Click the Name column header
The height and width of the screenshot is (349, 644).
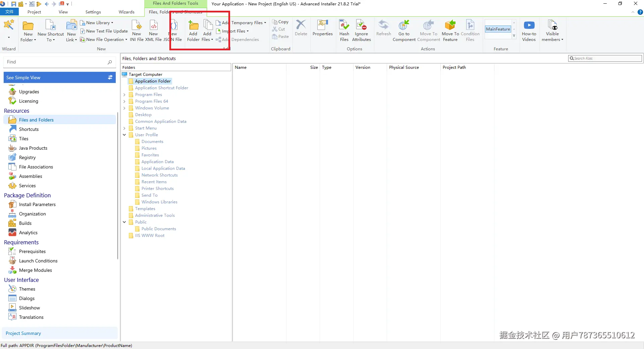coord(240,67)
